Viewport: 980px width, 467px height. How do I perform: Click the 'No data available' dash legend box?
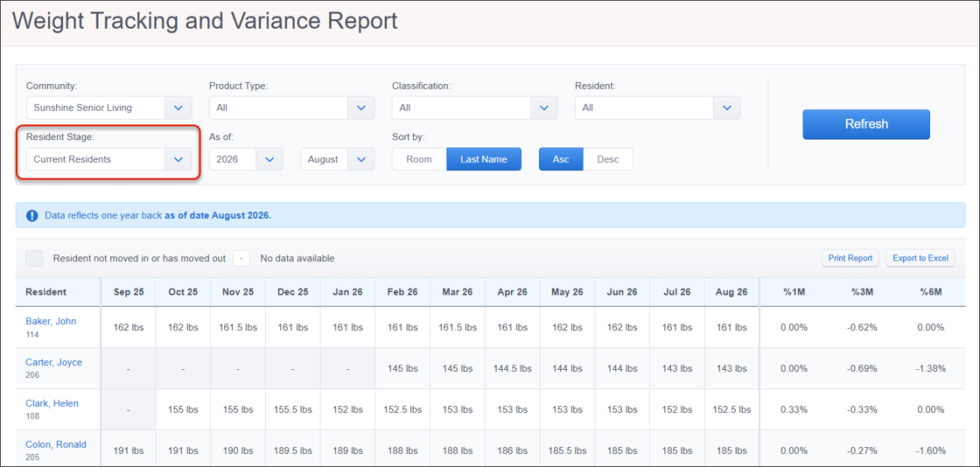(241, 258)
